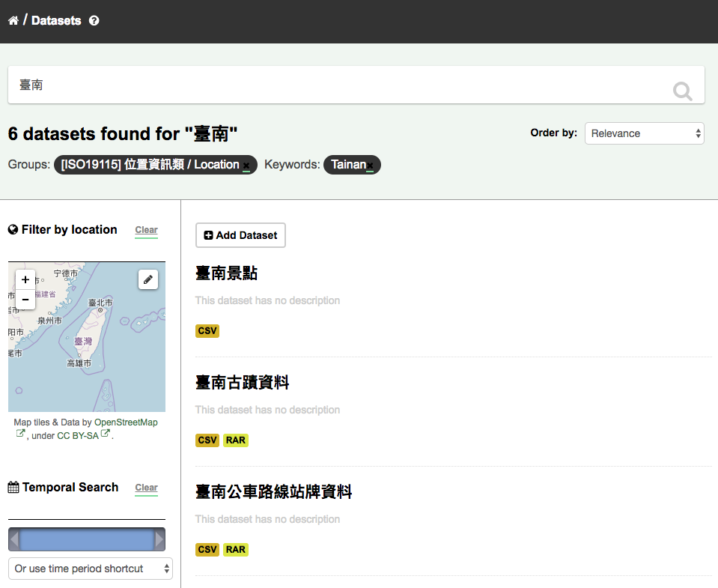The height and width of the screenshot is (588, 718).
Task: Clear the location filter
Action: (147, 230)
